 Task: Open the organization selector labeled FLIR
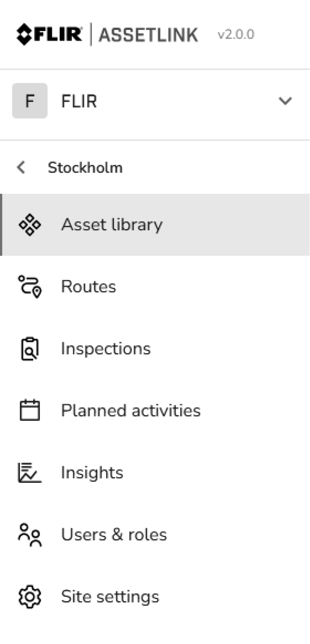coord(79,101)
